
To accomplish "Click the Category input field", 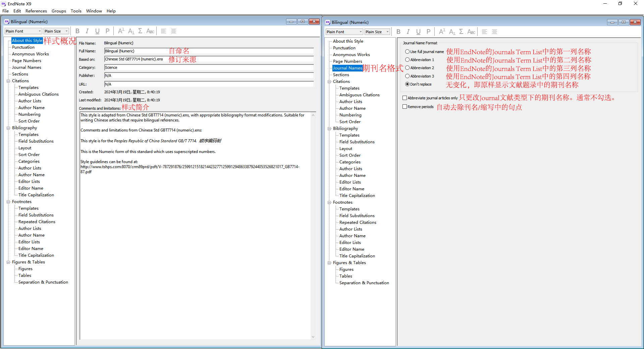I will tap(209, 67).
